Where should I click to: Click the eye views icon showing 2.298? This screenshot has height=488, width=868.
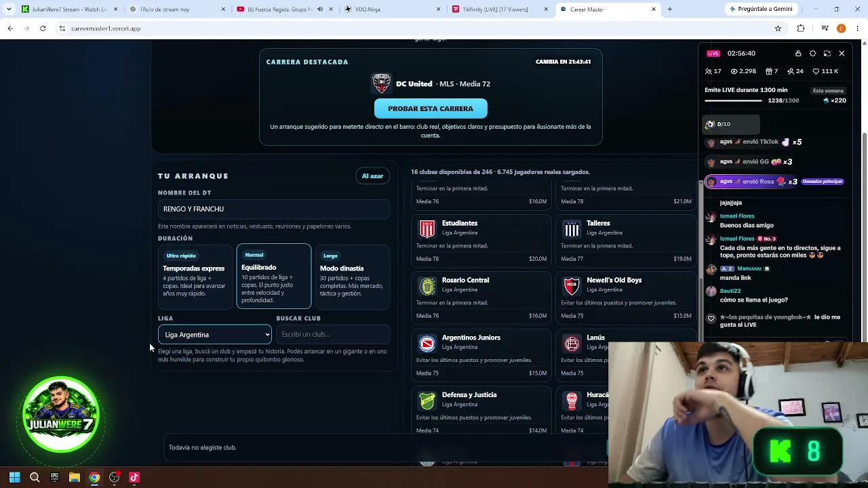[x=734, y=71]
